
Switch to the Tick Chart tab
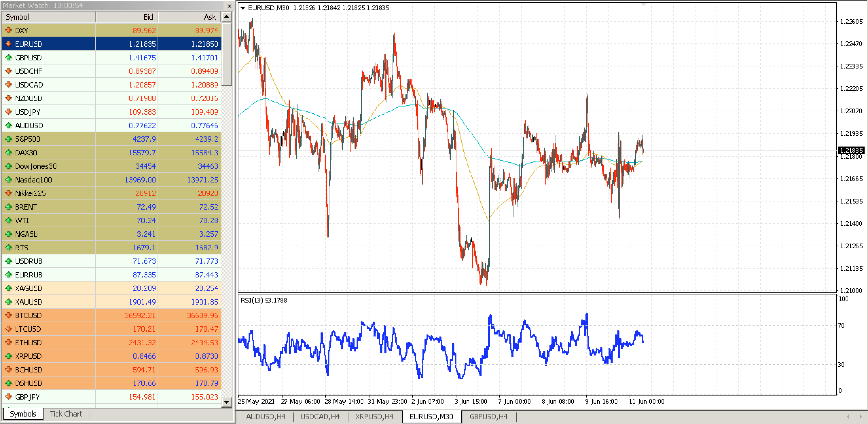(x=66, y=414)
